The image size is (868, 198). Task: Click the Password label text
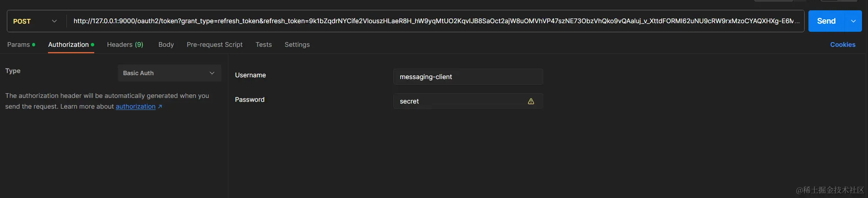click(249, 100)
